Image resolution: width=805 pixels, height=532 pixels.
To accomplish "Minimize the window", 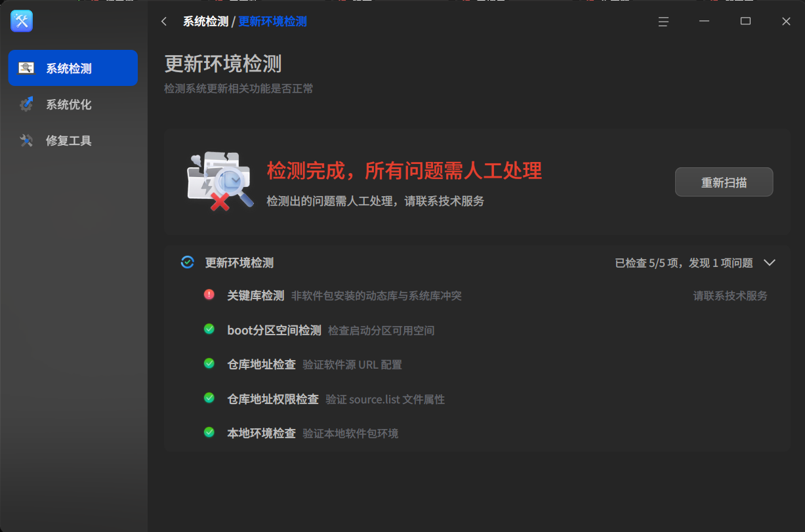I will [705, 22].
